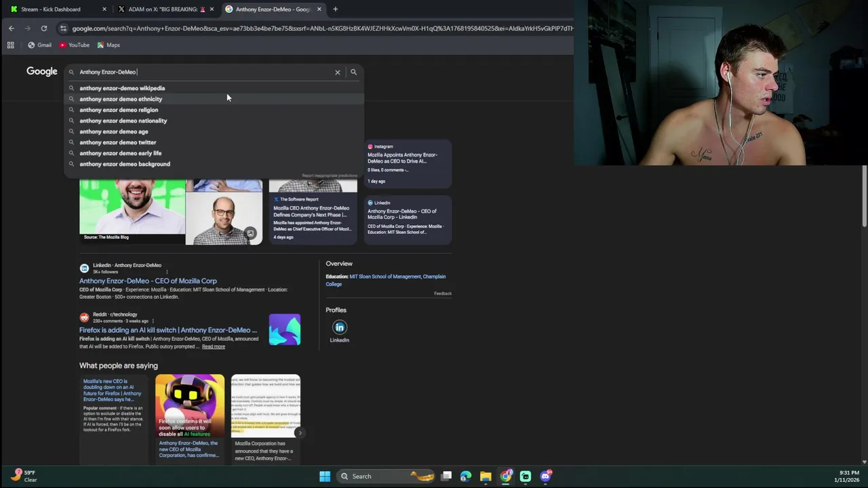The image size is (868, 488).
Task: Open File Explorer from the taskbar
Action: pos(486,476)
